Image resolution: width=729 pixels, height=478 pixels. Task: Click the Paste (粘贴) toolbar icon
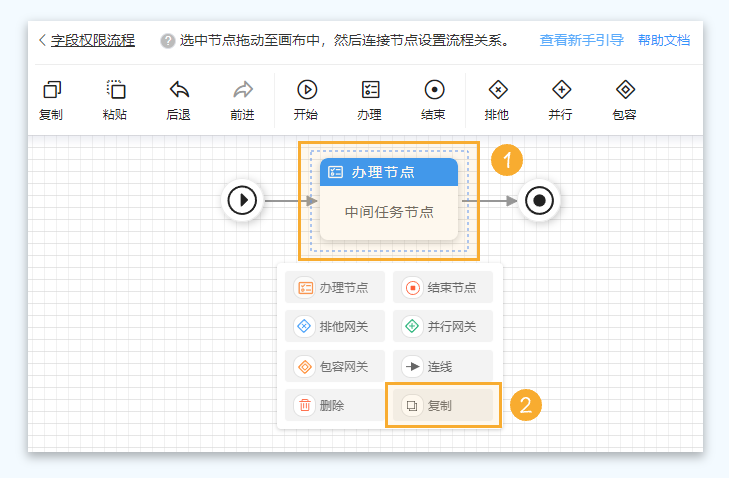click(x=115, y=91)
